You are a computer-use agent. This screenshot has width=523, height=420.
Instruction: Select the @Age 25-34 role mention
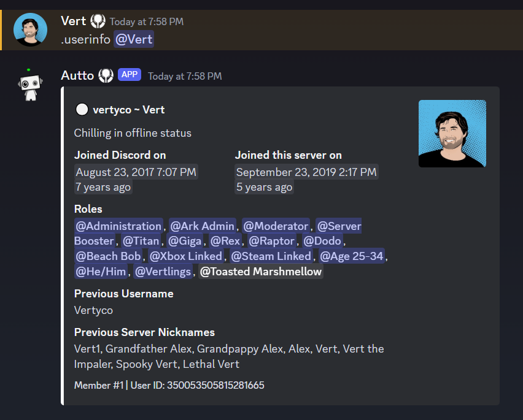click(x=352, y=256)
